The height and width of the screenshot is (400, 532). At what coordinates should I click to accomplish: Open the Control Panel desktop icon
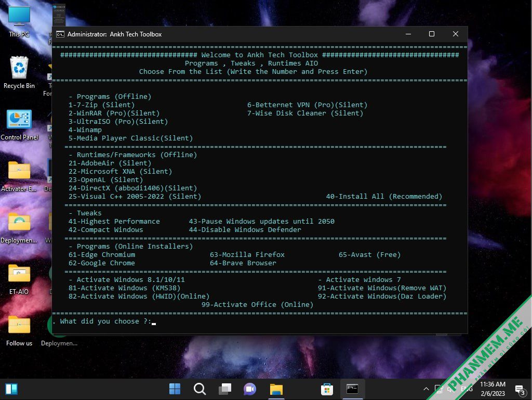click(x=19, y=125)
